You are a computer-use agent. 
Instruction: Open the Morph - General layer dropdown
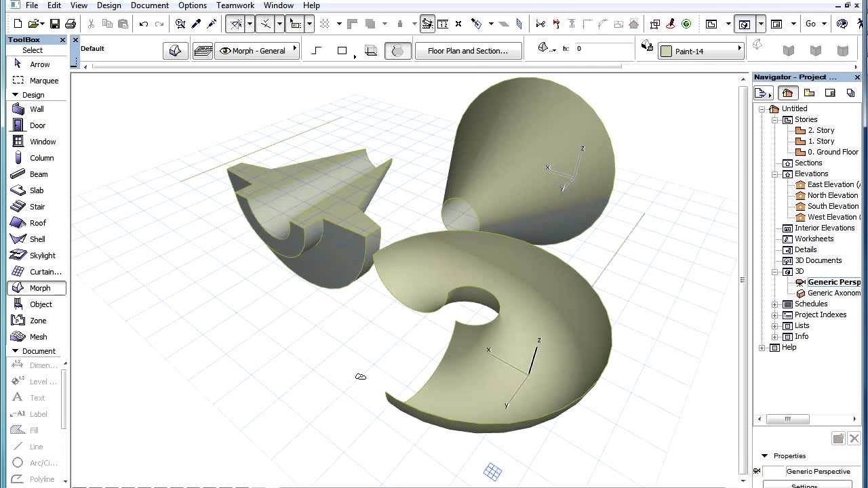(257, 51)
